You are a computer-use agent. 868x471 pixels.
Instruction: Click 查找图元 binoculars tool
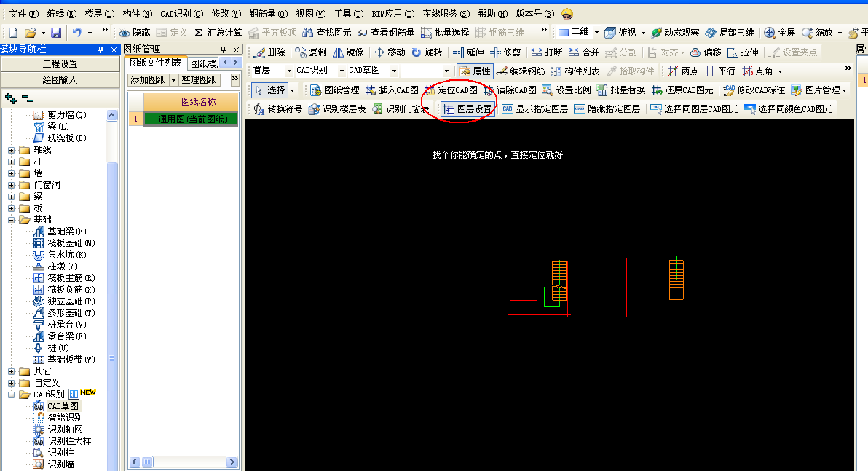(x=327, y=33)
